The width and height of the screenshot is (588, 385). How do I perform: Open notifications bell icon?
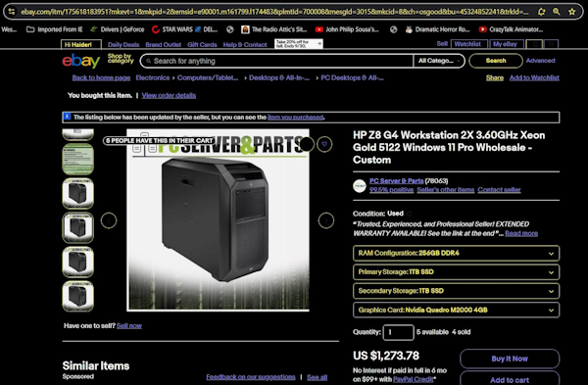(535, 44)
